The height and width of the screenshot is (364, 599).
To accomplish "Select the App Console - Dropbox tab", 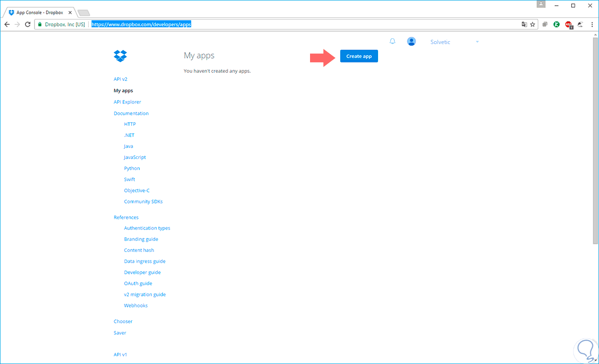I will click(40, 12).
